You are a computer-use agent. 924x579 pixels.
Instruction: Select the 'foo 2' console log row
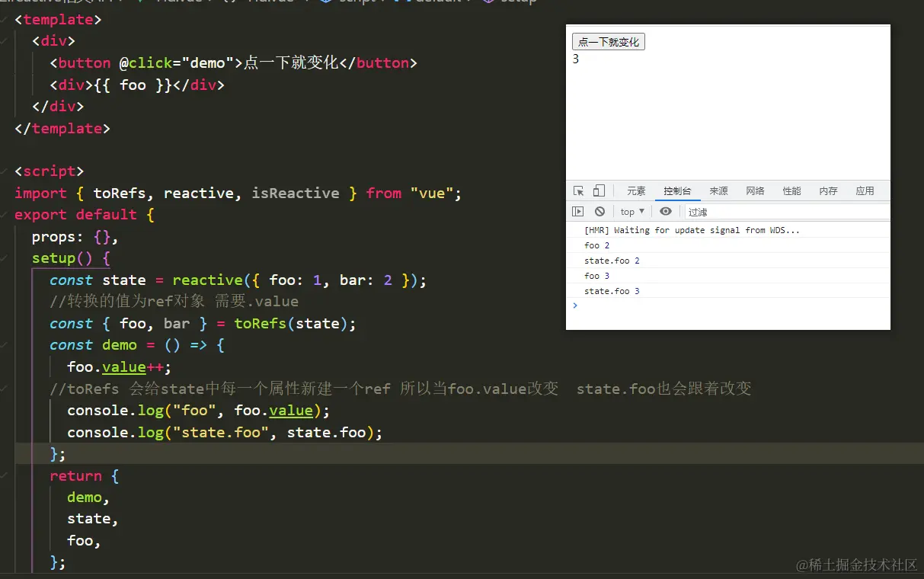pyautogui.click(x=728, y=245)
